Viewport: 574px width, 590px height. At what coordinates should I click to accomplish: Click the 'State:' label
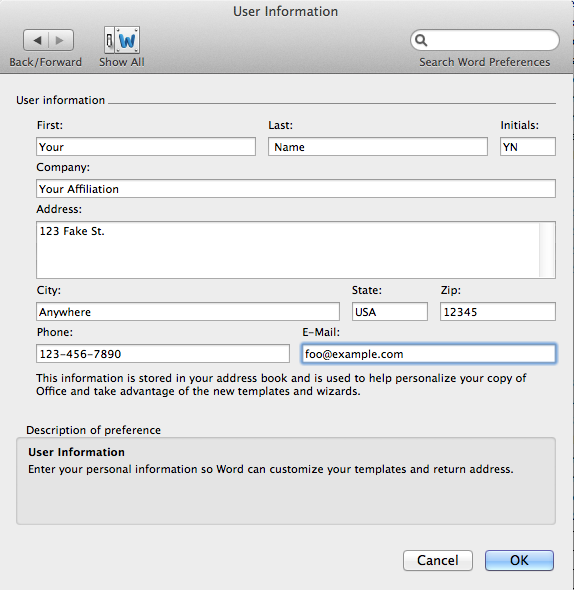pos(367,290)
